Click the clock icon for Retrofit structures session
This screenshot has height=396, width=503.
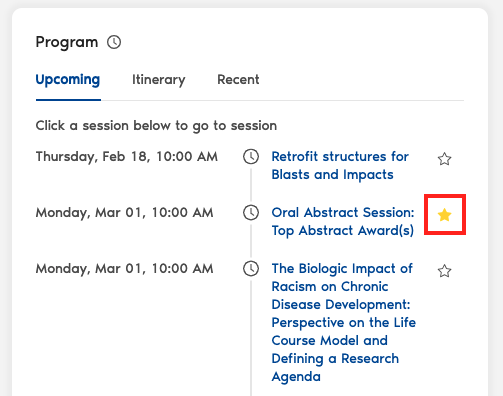(x=251, y=157)
